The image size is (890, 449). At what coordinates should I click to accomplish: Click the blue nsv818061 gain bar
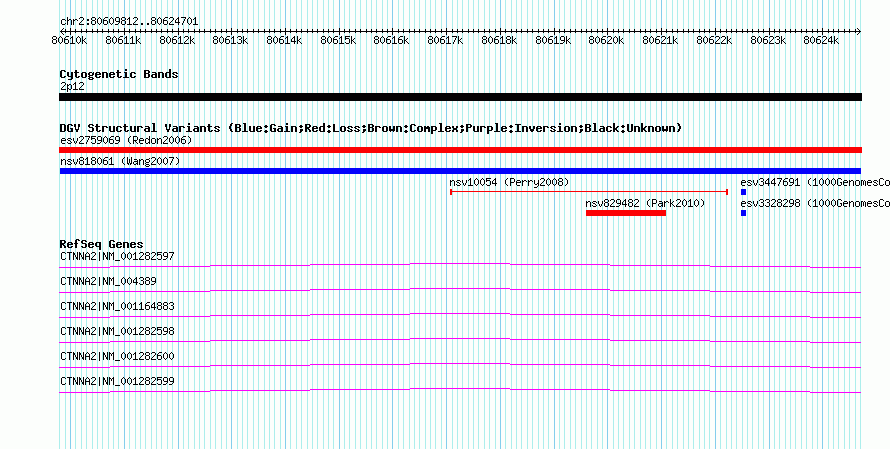pyautogui.click(x=460, y=171)
